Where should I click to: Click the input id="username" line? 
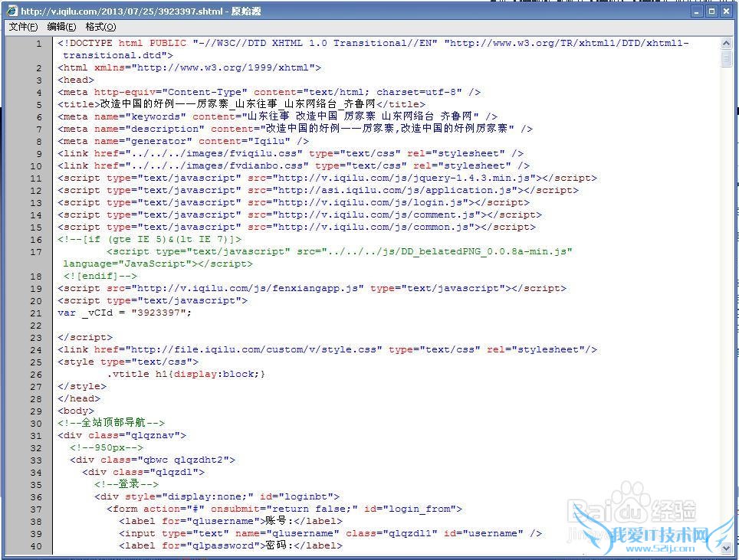(330, 533)
